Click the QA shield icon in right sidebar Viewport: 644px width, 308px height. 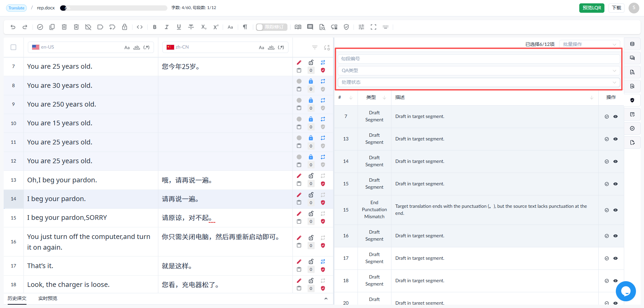[632, 100]
